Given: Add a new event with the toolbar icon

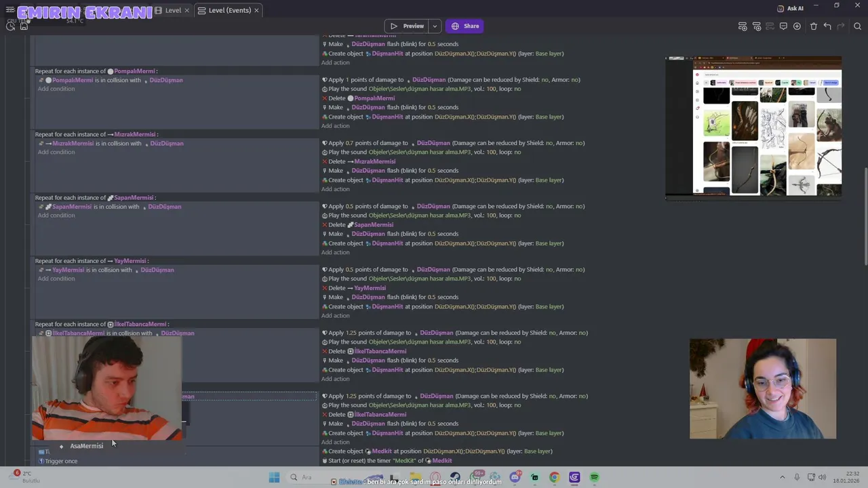Looking at the screenshot, I should coord(743,26).
